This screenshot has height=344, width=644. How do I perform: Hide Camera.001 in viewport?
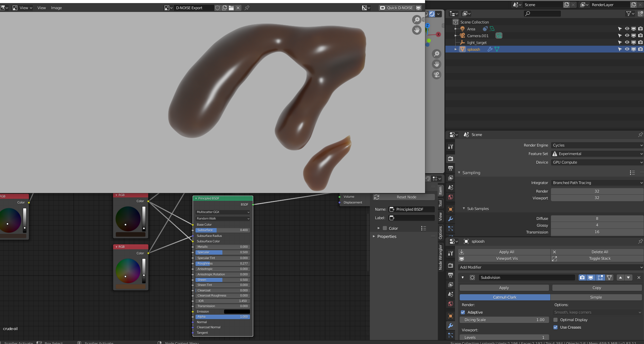tap(627, 36)
